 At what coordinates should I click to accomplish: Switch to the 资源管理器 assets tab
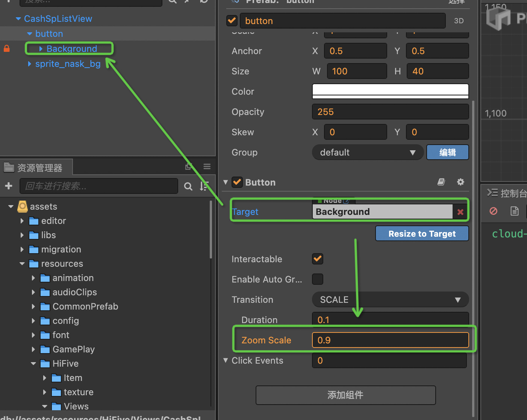tap(36, 168)
